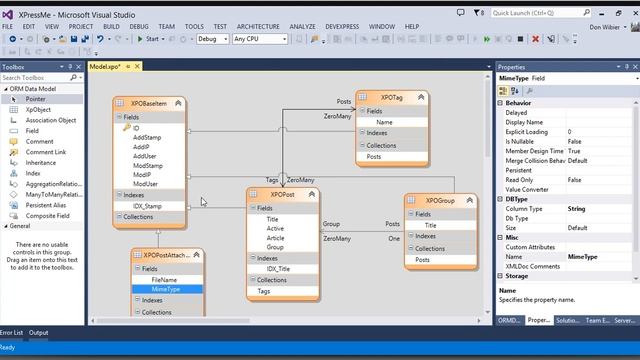Pick the AggregationRelation tool

coord(53,184)
